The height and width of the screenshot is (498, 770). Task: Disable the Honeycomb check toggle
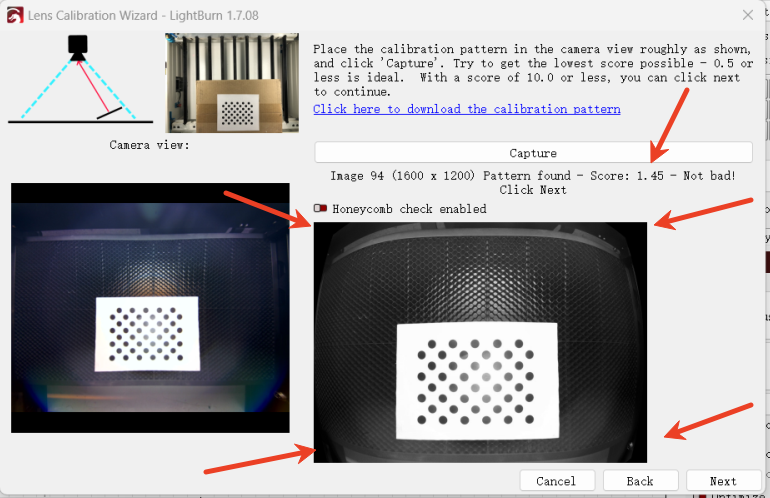pos(321,209)
